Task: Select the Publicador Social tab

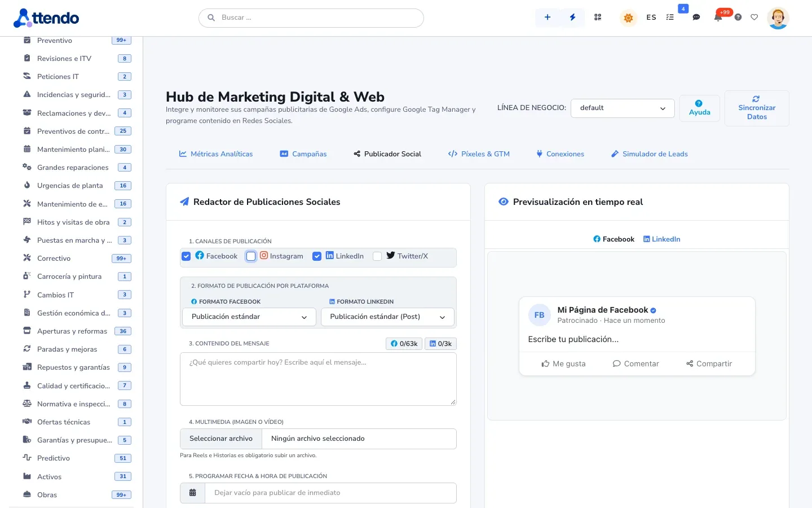Action: coord(387,154)
